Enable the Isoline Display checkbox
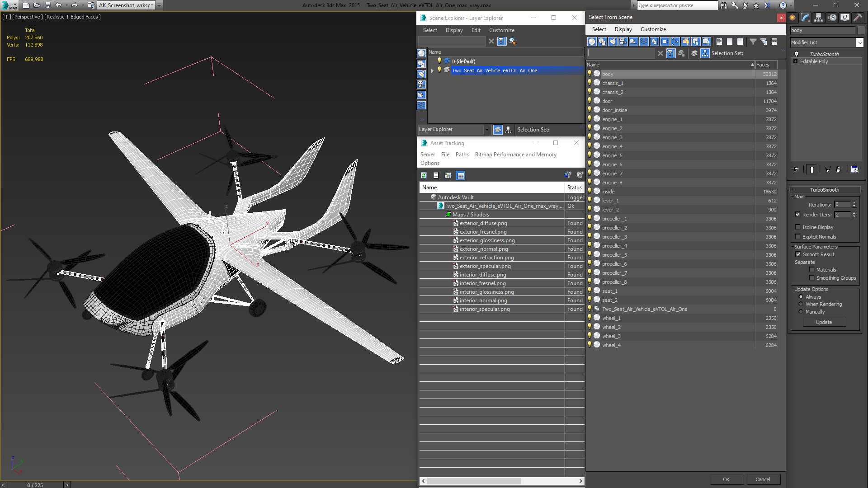Viewport: 868px width, 488px height. click(798, 227)
